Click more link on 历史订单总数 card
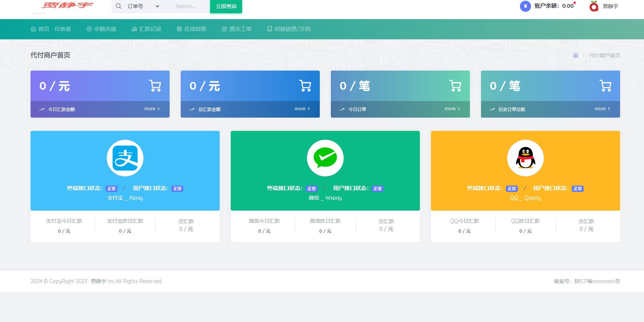Screen dimensions: 644x322 pos(602,109)
